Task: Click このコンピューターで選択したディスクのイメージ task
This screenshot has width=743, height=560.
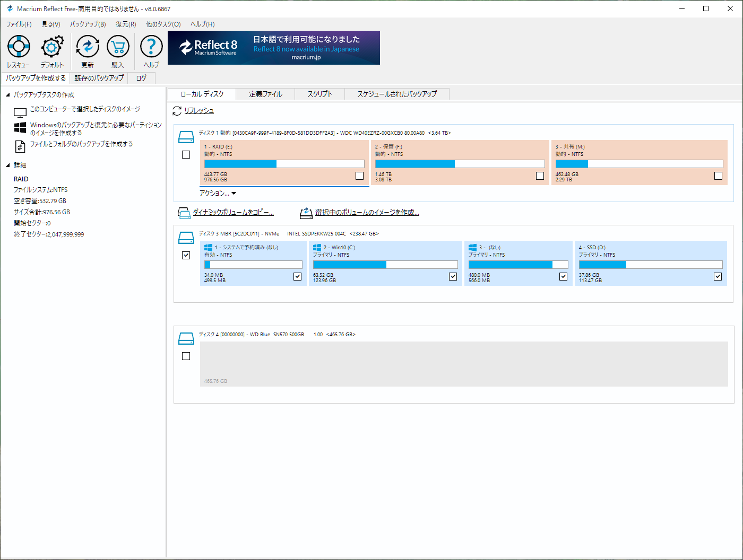Action: click(85, 109)
